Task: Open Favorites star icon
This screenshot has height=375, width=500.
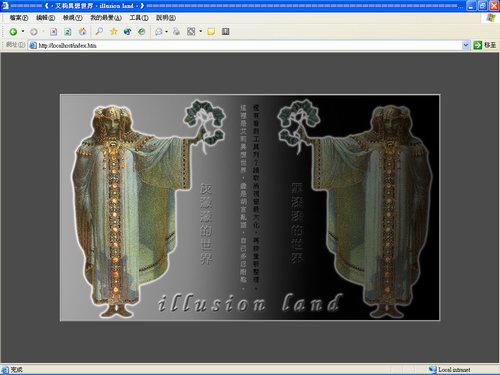Action: [114, 31]
